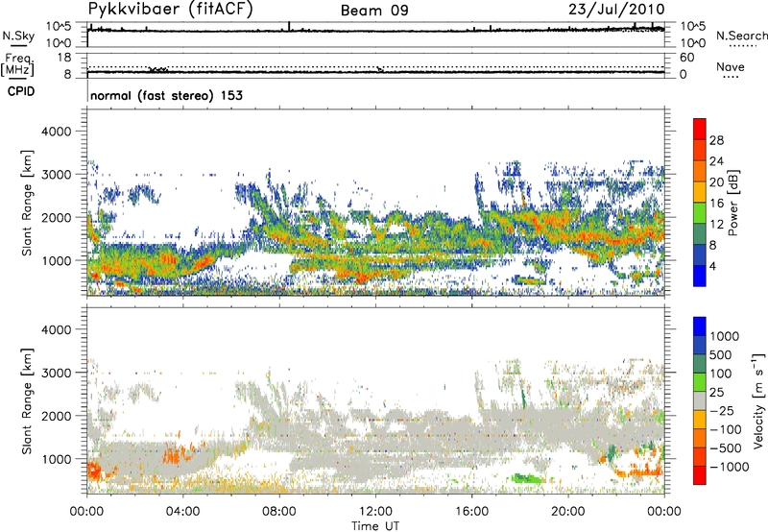Click velocity colorbar label '-25'

[721, 410]
